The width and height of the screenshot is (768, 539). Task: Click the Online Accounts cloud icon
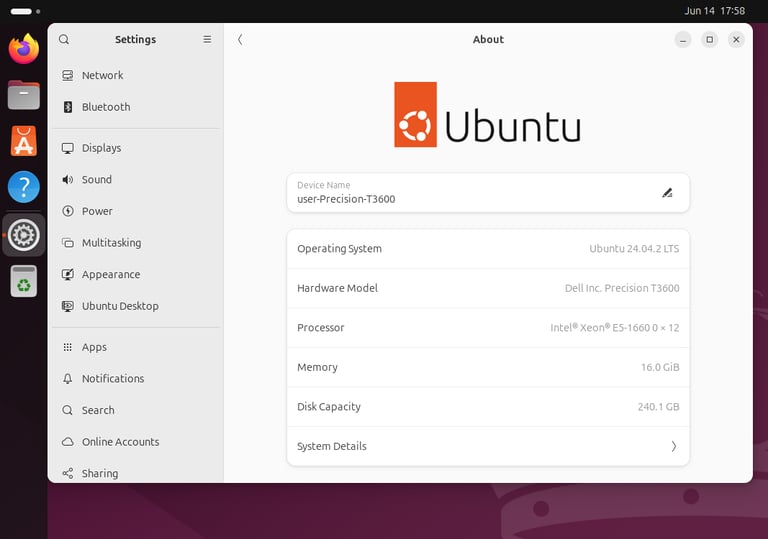click(68, 442)
